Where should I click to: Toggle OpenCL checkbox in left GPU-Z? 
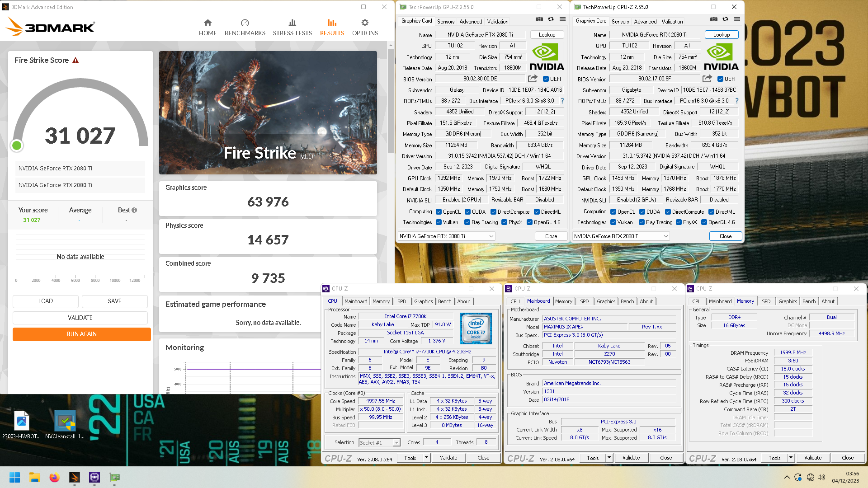click(439, 212)
